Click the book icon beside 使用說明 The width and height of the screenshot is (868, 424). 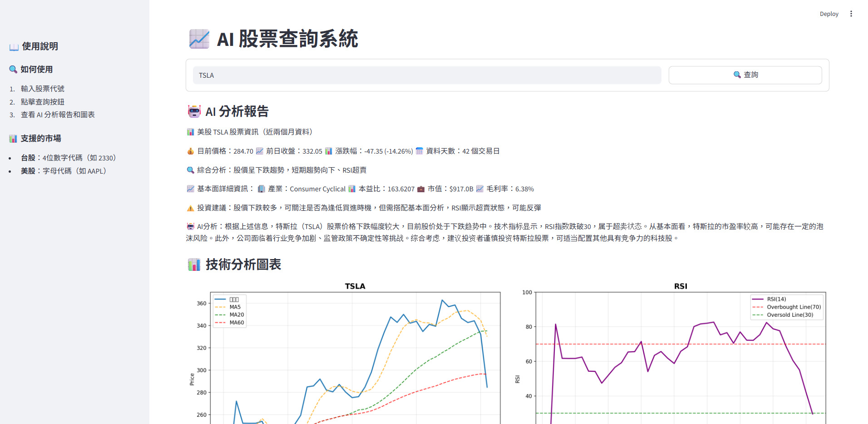(14, 47)
